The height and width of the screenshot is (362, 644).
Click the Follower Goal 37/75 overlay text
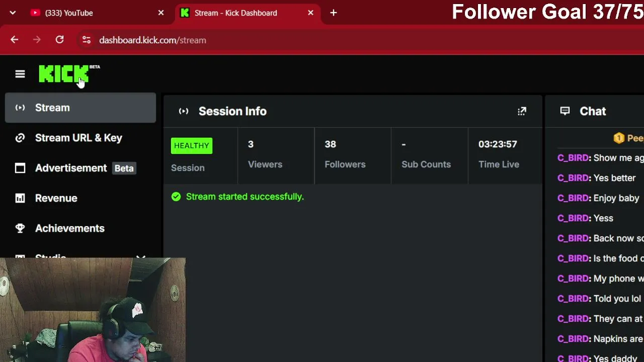click(547, 12)
